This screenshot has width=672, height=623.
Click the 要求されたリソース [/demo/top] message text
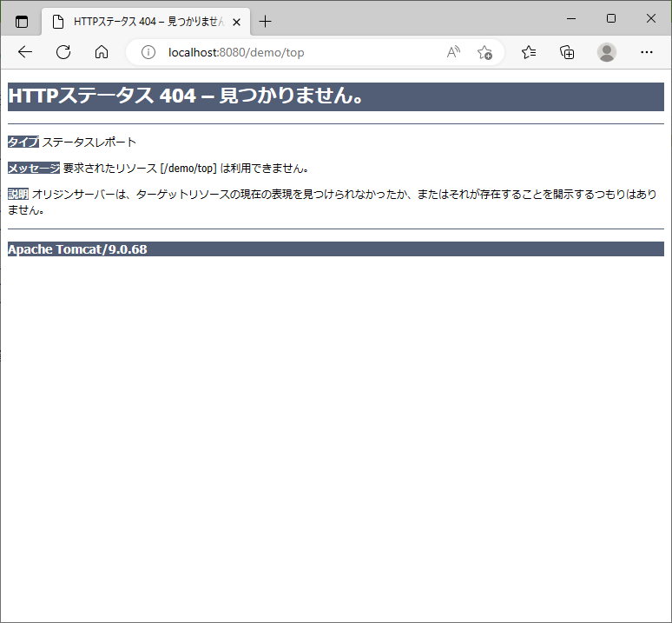[x=186, y=168]
